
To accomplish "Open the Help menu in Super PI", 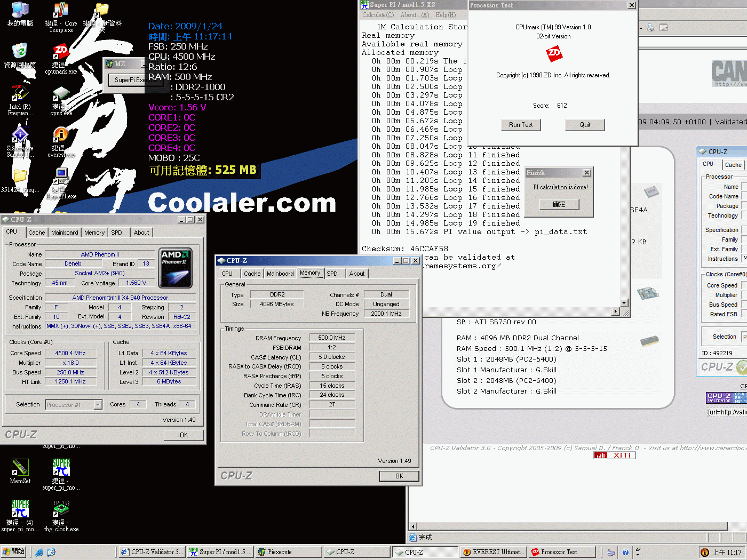I will click(x=446, y=15).
